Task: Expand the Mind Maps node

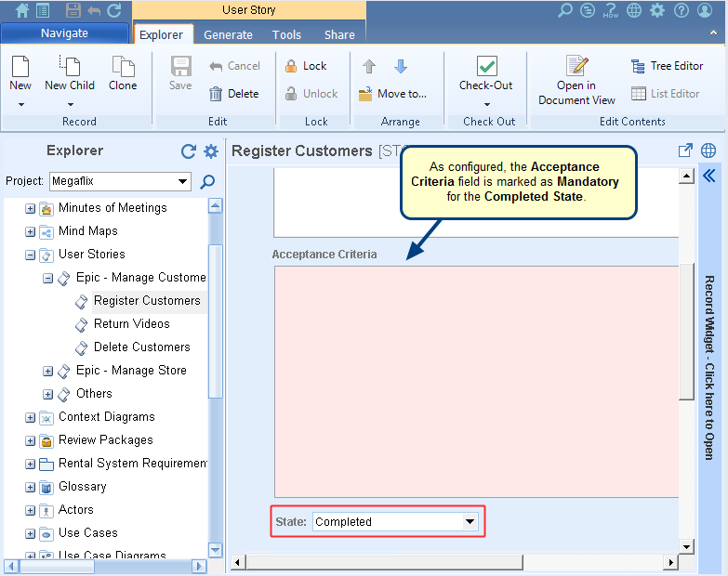Action: coord(30,232)
